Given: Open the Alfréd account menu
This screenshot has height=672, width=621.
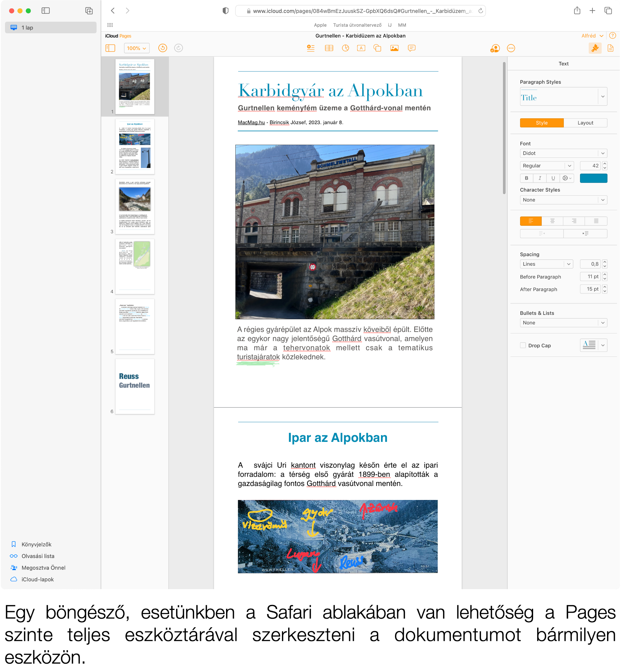Looking at the screenshot, I should [592, 36].
